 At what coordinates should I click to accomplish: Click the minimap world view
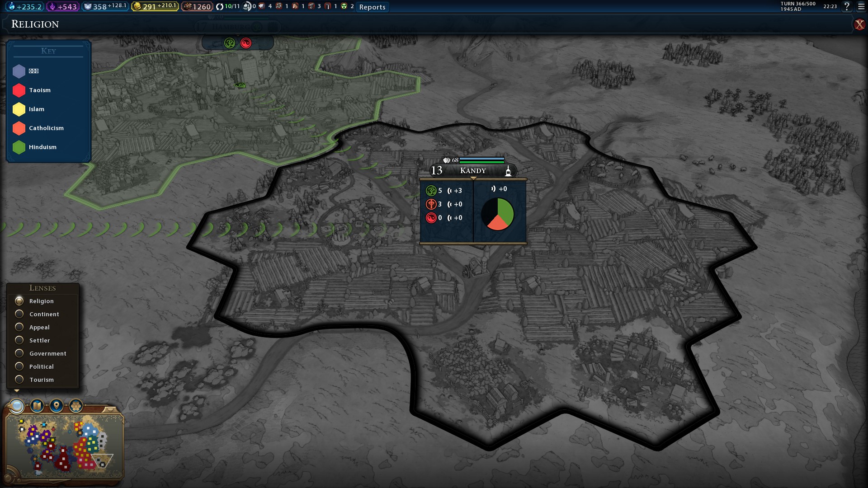[64, 446]
